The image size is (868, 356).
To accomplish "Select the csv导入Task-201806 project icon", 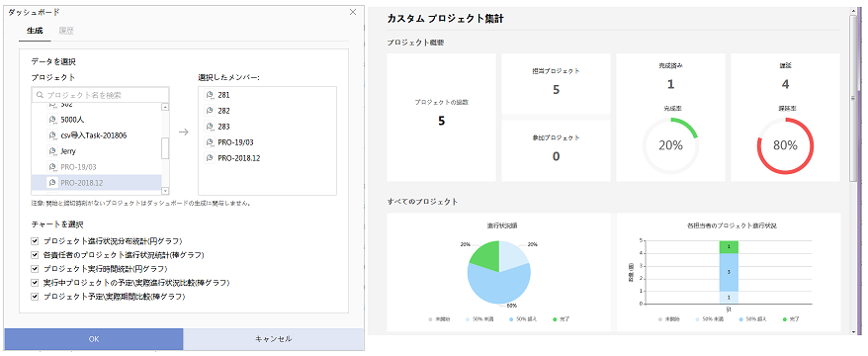I will coord(53,135).
